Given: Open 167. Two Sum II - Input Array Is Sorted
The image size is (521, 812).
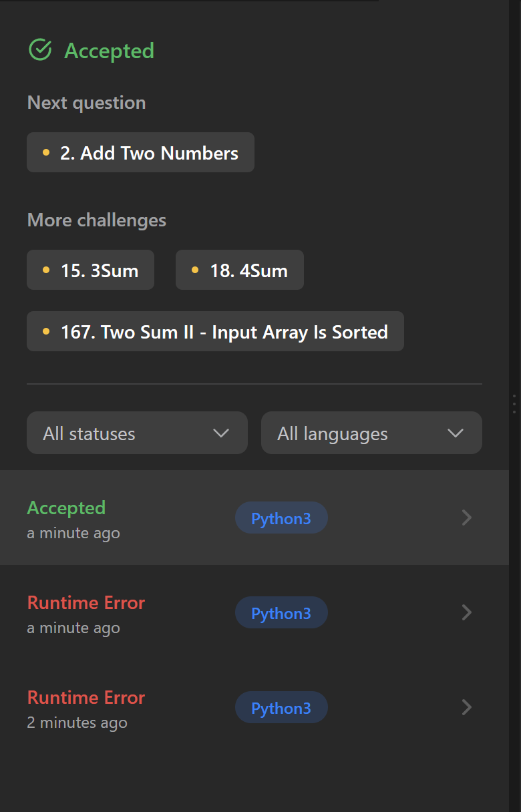Looking at the screenshot, I should tap(215, 331).
